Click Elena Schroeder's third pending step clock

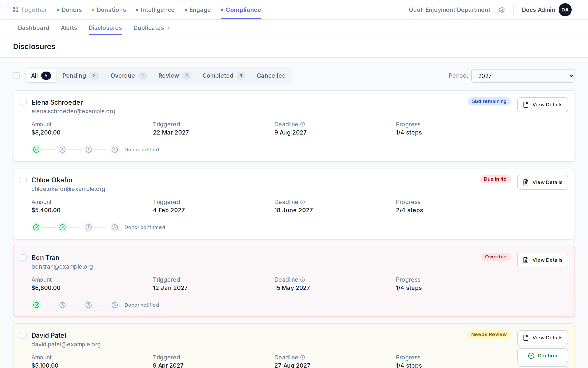[89, 149]
